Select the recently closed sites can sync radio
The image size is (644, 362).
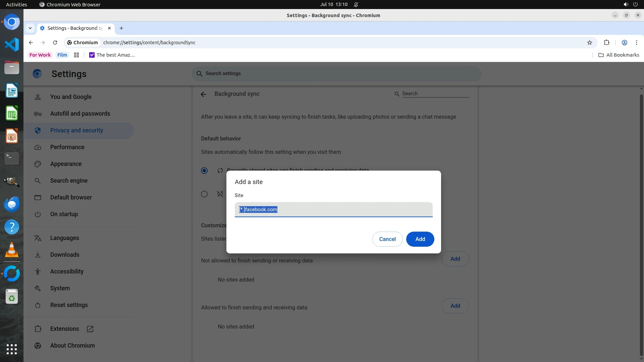click(204, 171)
